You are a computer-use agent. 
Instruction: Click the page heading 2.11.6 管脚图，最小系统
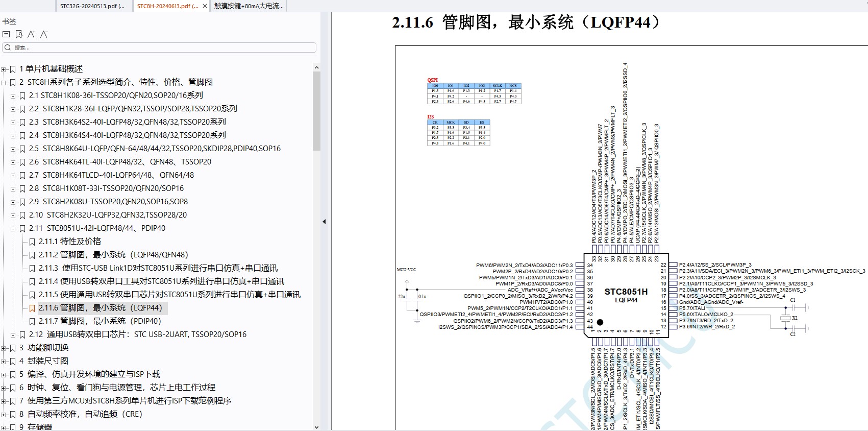(x=526, y=22)
